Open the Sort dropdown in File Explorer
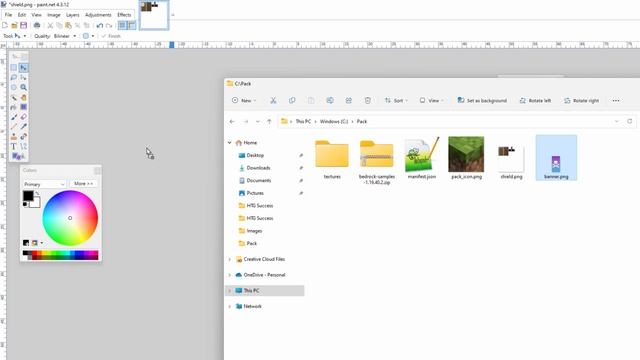The image size is (640, 360). point(396,100)
